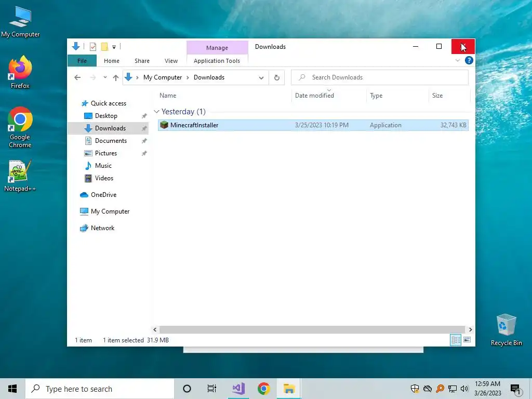The width and height of the screenshot is (532, 399).
Task: Click the Downloads arrow icon in title bar
Action: point(76,46)
